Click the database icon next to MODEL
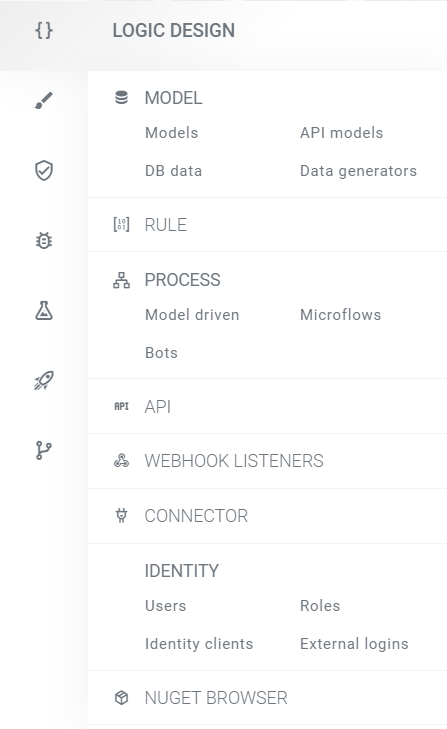The height and width of the screenshot is (729, 447). pos(121,98)
